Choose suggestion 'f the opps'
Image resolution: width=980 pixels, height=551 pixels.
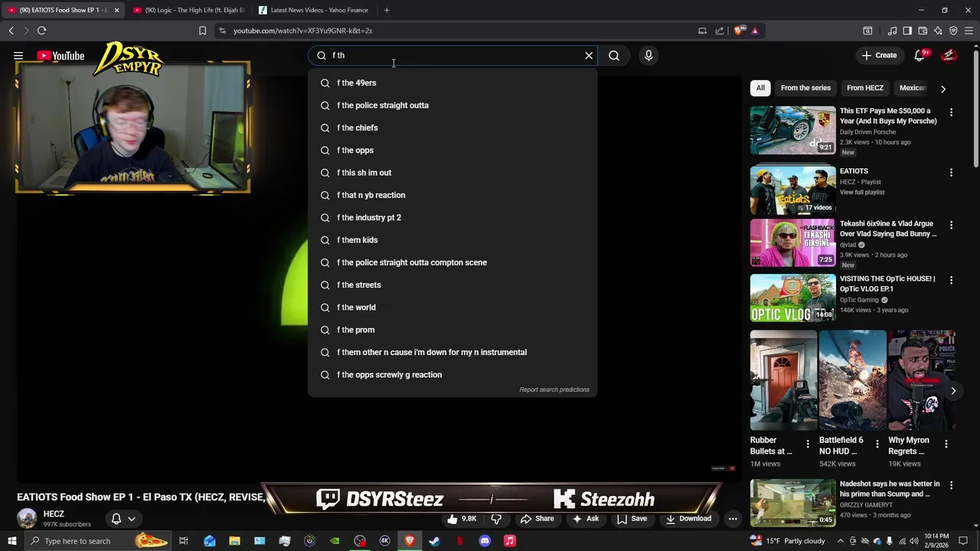click(452, 150)
